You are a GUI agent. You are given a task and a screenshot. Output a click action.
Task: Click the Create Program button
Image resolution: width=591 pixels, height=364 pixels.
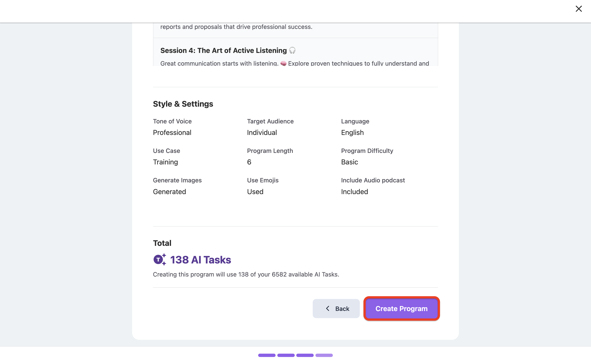[x=401, y=308]
